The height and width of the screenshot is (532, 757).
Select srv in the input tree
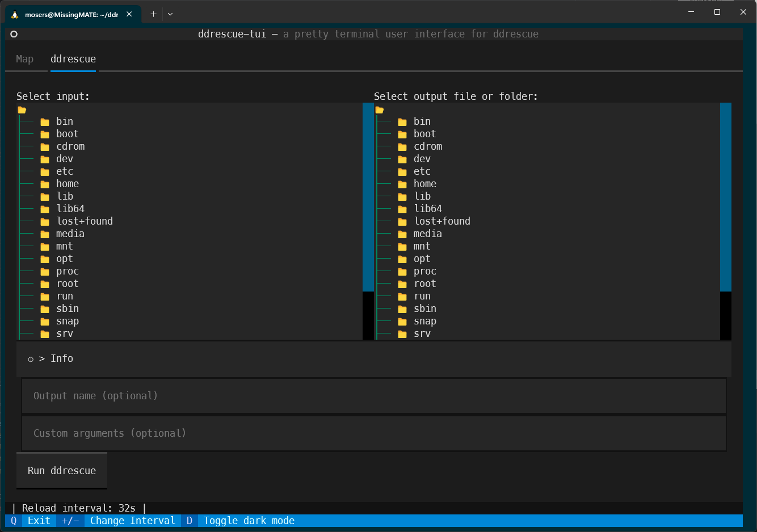[65, 333]
